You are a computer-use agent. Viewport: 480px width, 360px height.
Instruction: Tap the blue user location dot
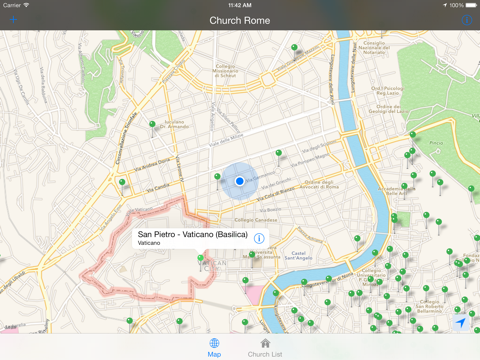pyautogui.click(x=240, y=181)
